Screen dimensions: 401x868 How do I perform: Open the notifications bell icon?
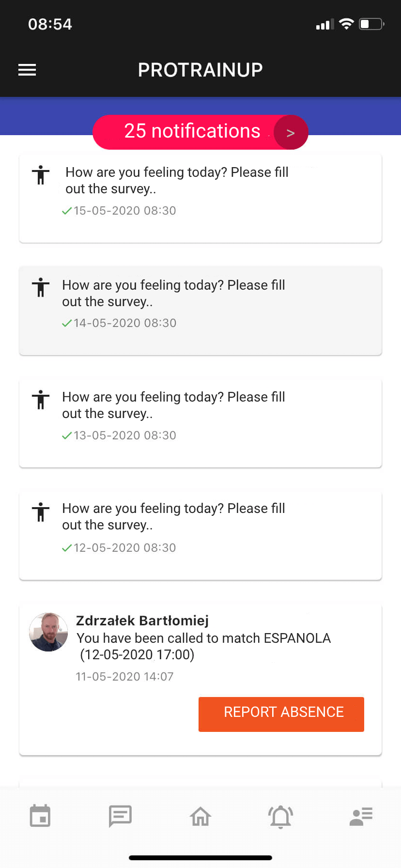pos(280,817)
